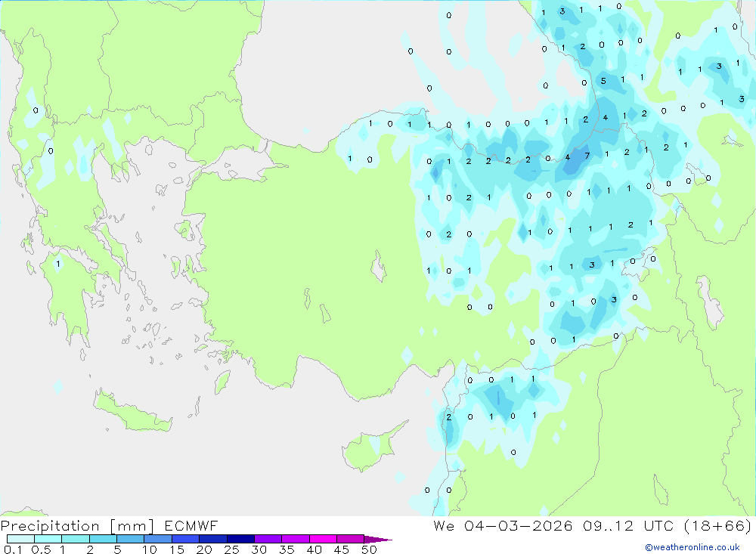
Task: Pick the 25–30 mm dark navy legend box
Action: 240,539
